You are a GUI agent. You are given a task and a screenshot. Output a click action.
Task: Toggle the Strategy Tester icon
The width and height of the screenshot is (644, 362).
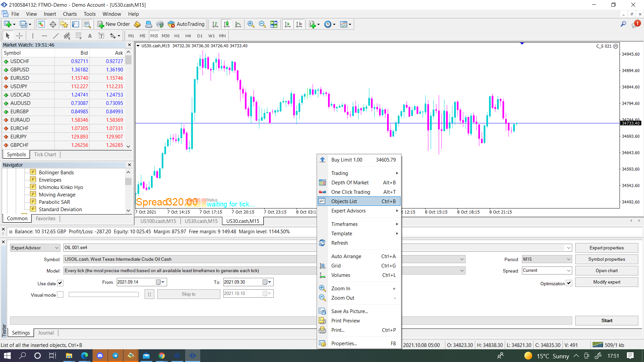tap(87, 24)
